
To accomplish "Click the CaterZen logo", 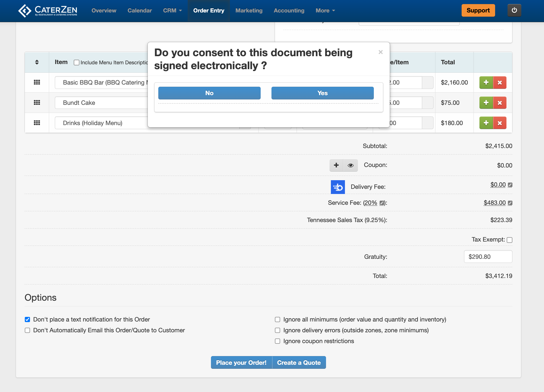I will 48,11.
